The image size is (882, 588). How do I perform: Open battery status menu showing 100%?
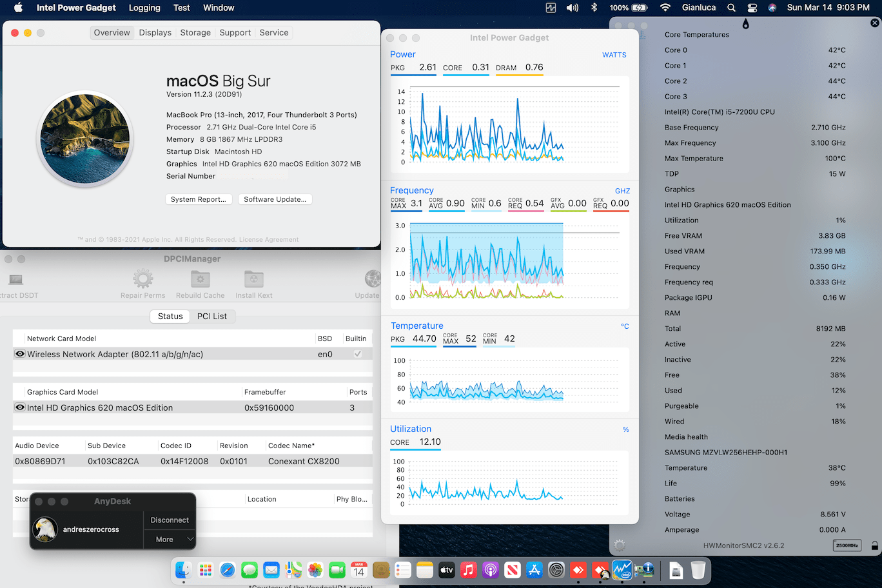click(x=629, y=8)
